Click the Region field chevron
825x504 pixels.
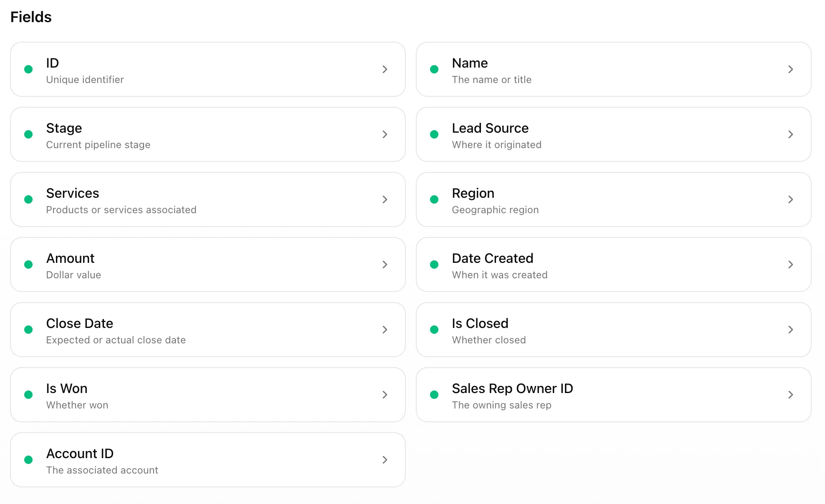791,199
